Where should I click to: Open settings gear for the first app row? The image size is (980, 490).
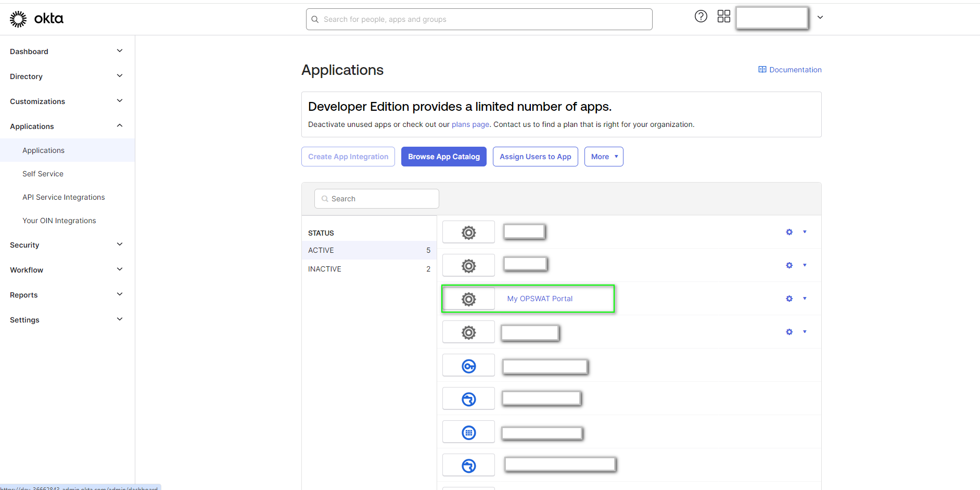click(x=790, y=232)
